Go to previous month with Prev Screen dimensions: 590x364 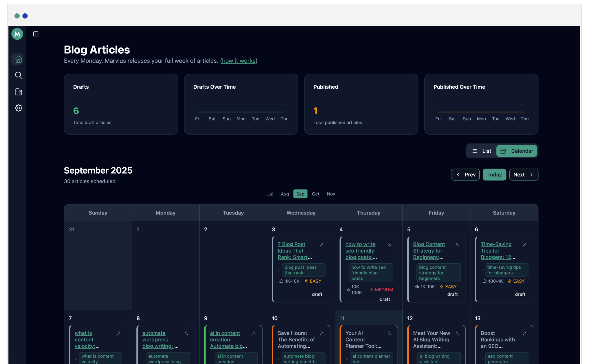(x=465, y=175)
